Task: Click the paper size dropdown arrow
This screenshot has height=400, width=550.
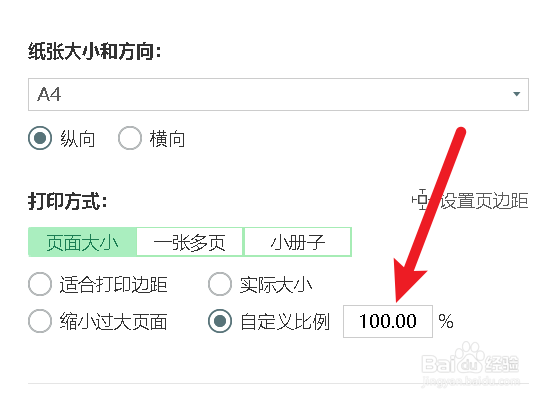Action: click(x=516, y=94)
